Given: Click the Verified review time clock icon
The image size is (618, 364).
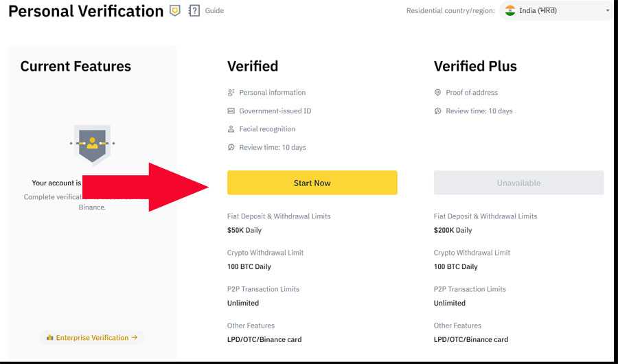Looking at the screenshot, I should (x=231, y=148).
